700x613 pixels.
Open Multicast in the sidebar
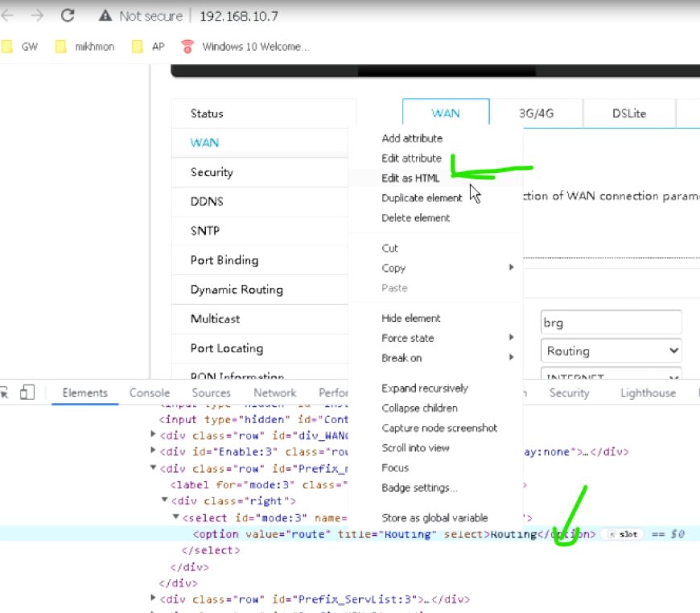click(x=259, y=319)
